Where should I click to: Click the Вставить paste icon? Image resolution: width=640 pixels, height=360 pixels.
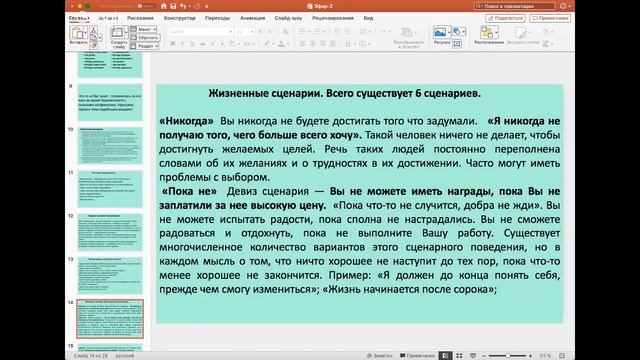[77, 33]
